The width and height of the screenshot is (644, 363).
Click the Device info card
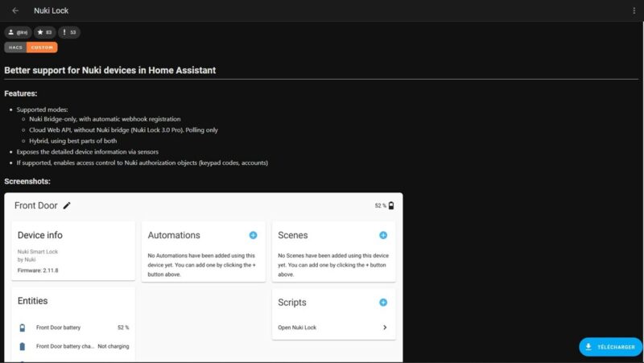(73, 250)
